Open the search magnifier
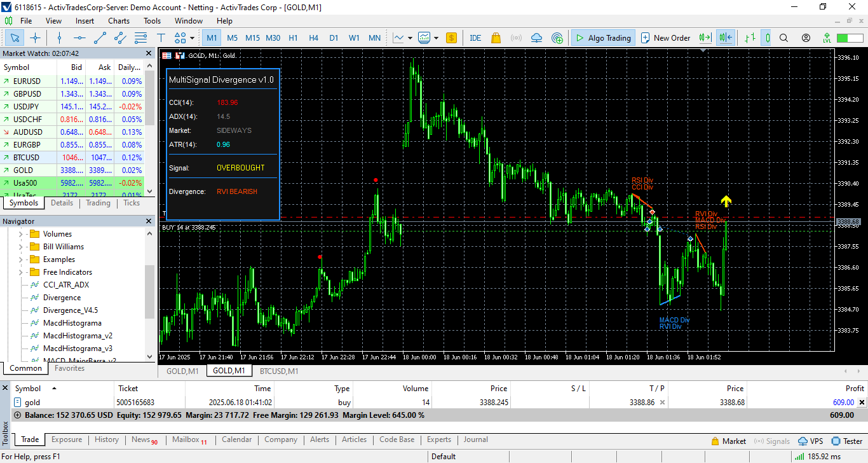Screen dimensions: 868x463 (x=783, y=38)
